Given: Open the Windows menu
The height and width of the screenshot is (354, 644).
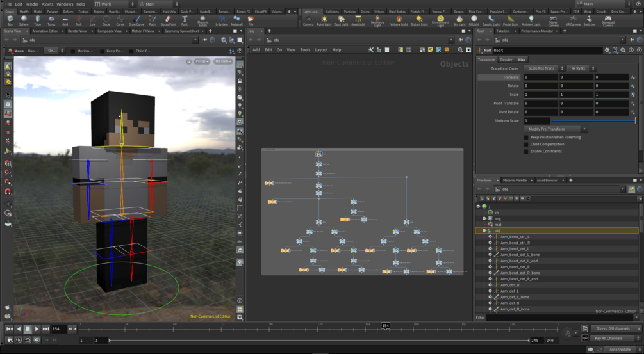Looking at the screenshot, I should pos(65,4).
